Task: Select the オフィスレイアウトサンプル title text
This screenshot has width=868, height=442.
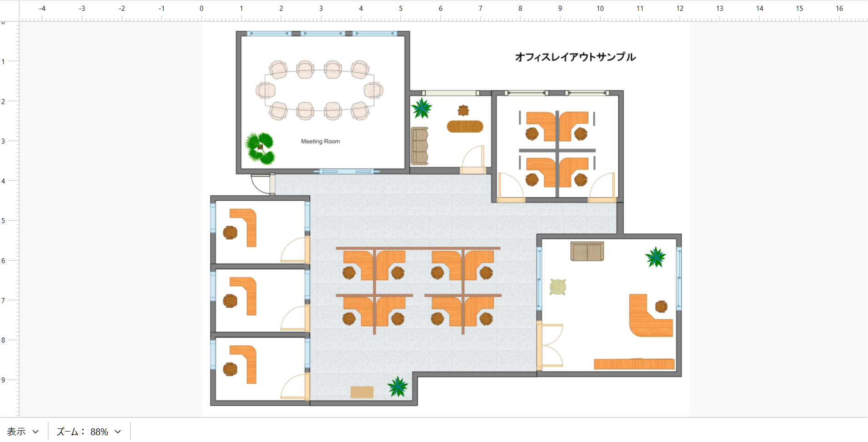Action: click(x=575, y=57)
